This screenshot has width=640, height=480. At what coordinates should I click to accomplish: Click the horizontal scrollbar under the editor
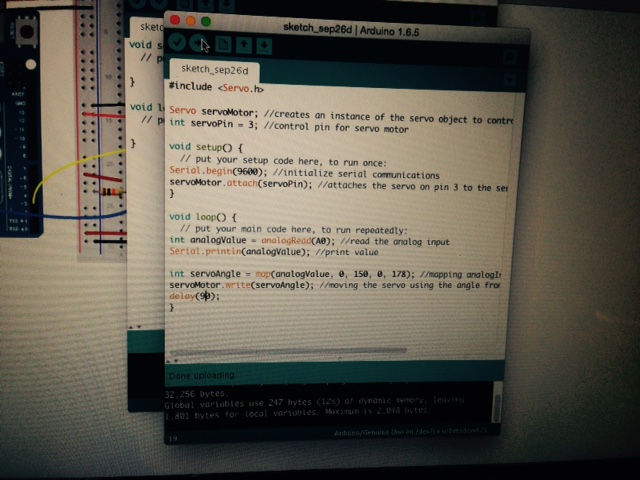(288, 351)
